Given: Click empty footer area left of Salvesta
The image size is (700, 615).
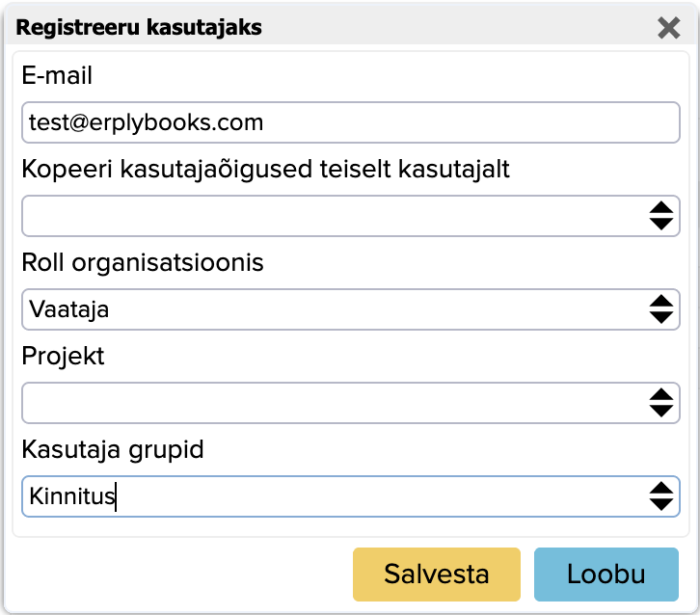Looking at the screenshot, I should point(178,575).
